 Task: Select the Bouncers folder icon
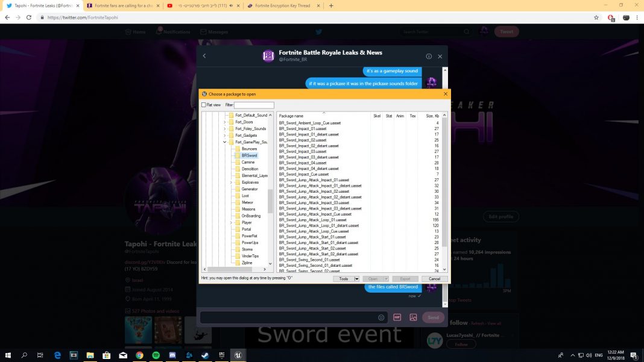[x=238, y=149]
